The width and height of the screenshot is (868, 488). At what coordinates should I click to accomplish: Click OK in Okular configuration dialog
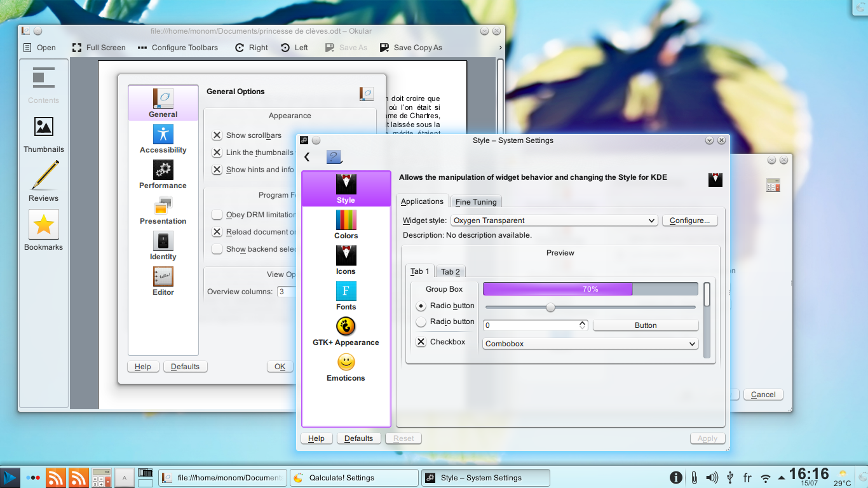[280, 367]
